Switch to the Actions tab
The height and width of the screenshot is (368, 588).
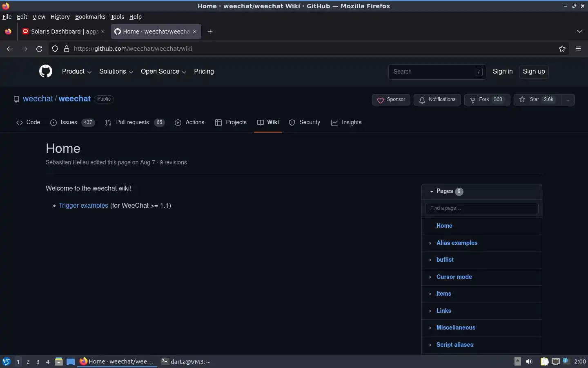(189, 123)
